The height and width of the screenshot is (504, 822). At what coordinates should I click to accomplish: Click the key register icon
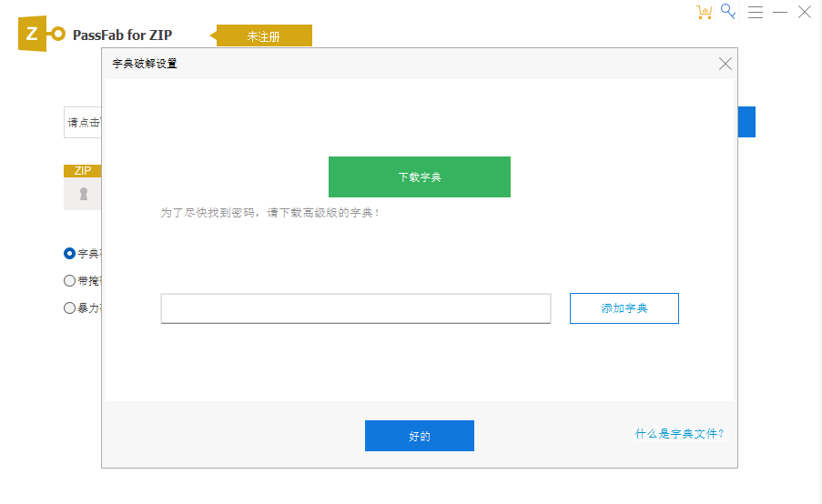[x=728, y=12]
